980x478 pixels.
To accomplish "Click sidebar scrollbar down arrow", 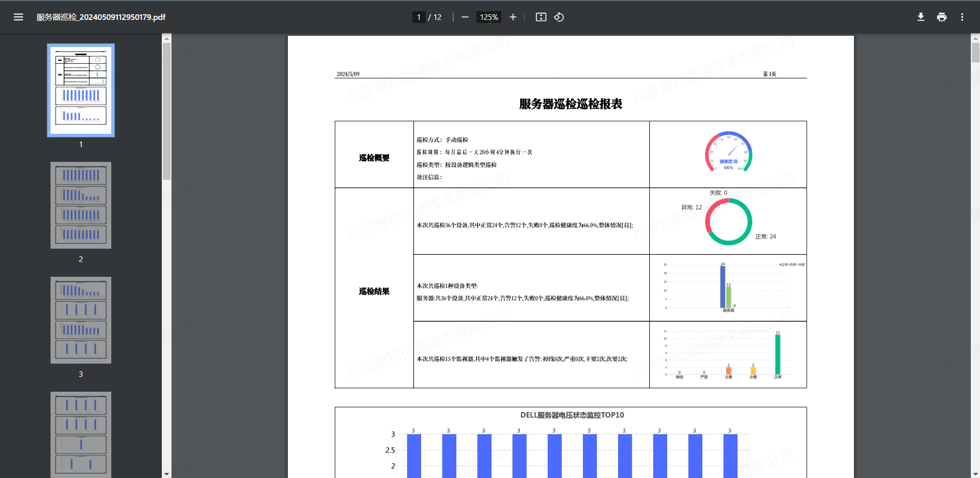I will (x=166, y=474).
